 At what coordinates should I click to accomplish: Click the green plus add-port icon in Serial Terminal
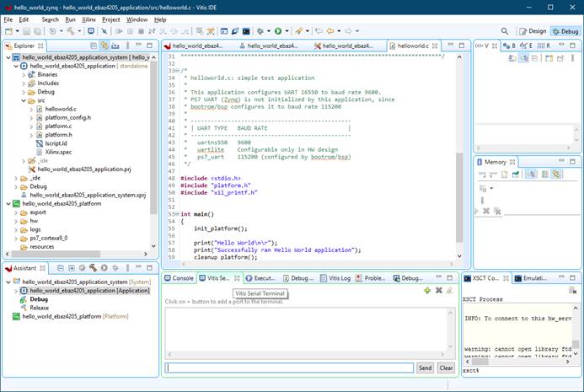[x=427, y=290]
